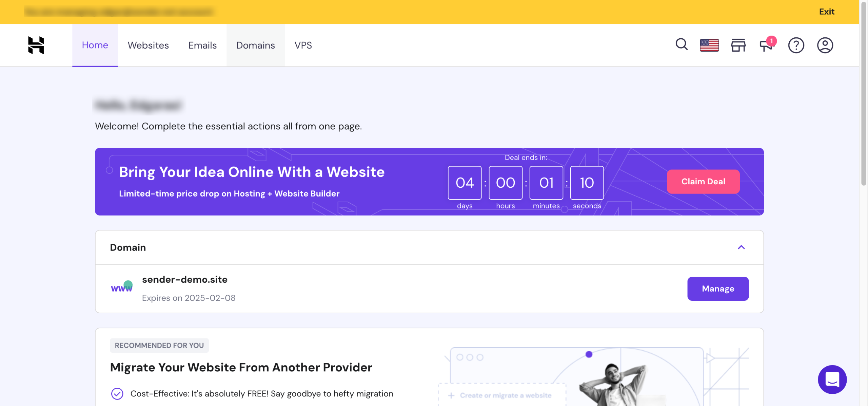Select the VPS tab

point(303,45)
